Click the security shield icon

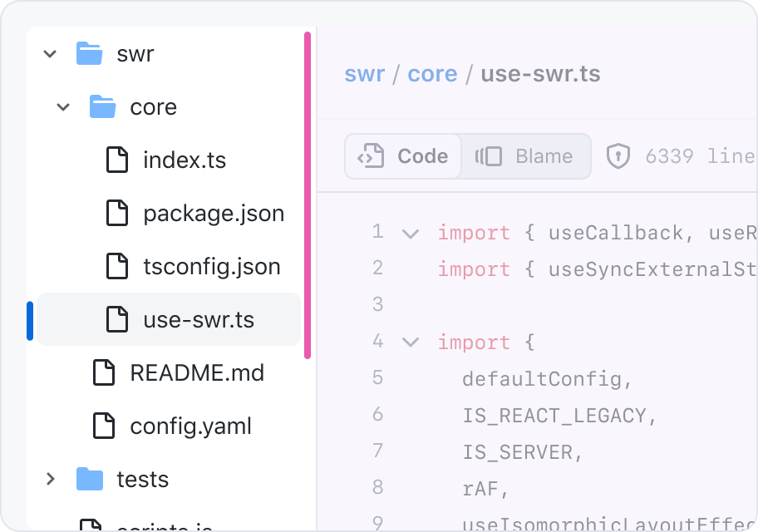[x=618, y=156]
